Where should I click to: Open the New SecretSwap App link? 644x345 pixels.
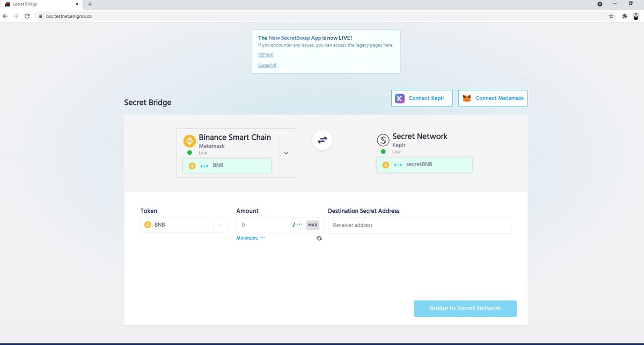pos(295,38)
